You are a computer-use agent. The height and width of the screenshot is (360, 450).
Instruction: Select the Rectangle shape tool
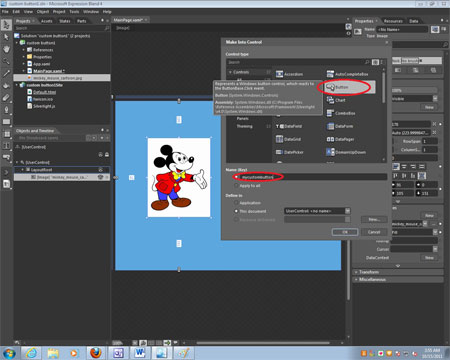6,122
